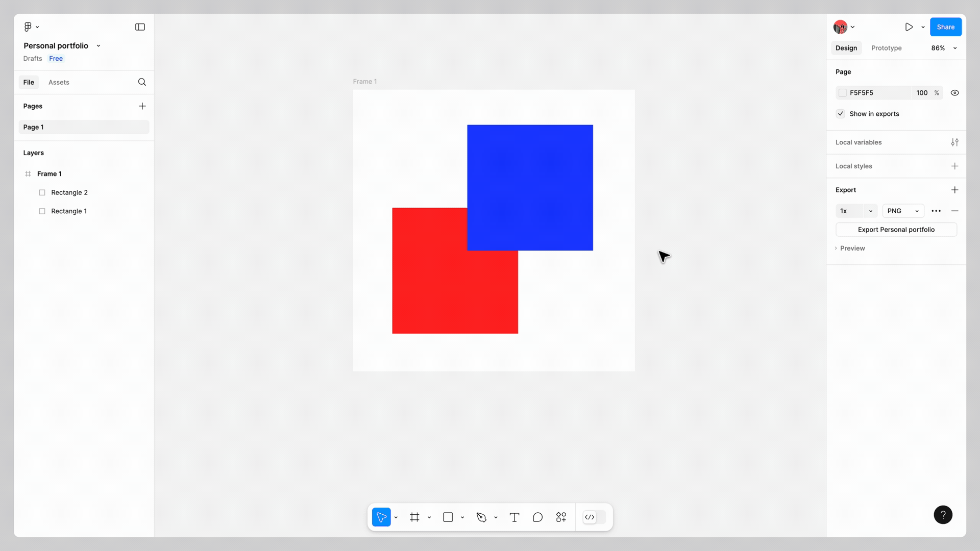The width and height of the screenshot is (980, 551).
Task: Toggle page background visibility eye
Action: [x=954, y=93]
